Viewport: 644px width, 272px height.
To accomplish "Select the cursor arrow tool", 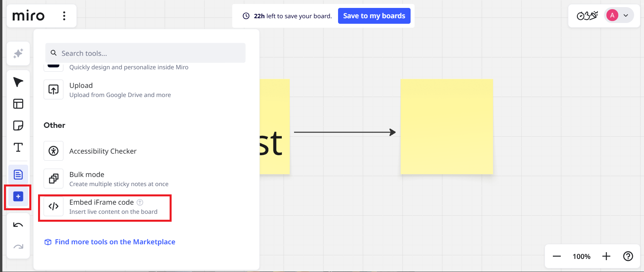I will point(18,82).
